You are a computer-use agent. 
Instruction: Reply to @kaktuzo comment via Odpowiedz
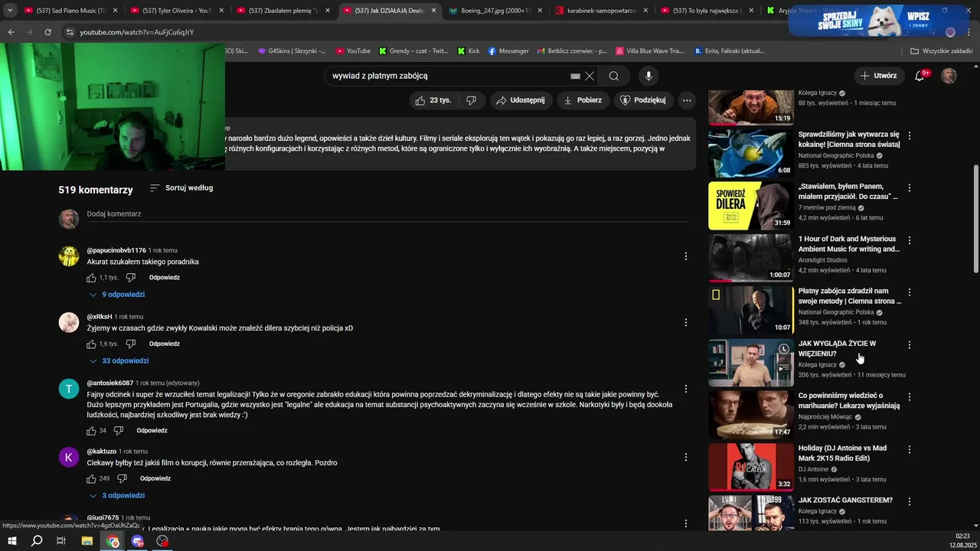(x=155, y=479)
